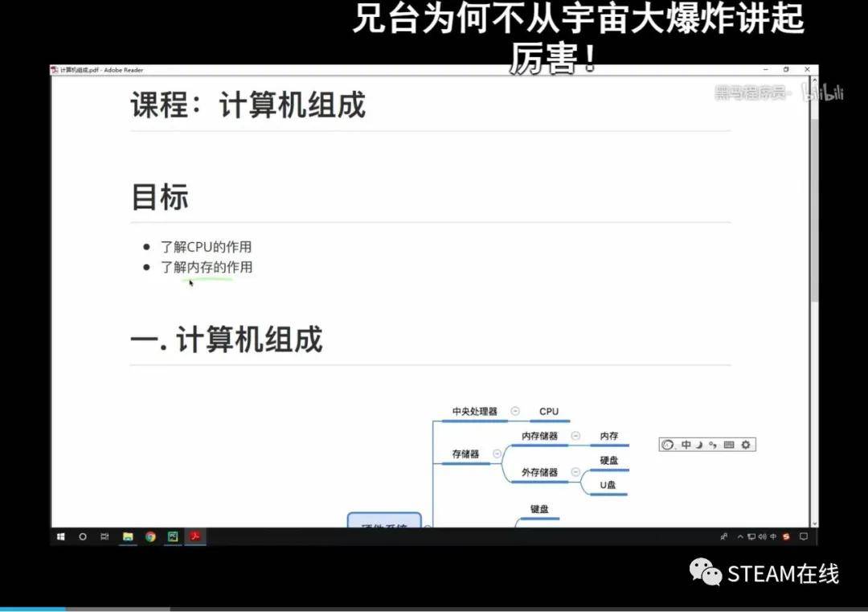This screenshot has height=612, width=868.
Task: Switch to PyCharm on the taskbar
Action: tap(173, 536)
